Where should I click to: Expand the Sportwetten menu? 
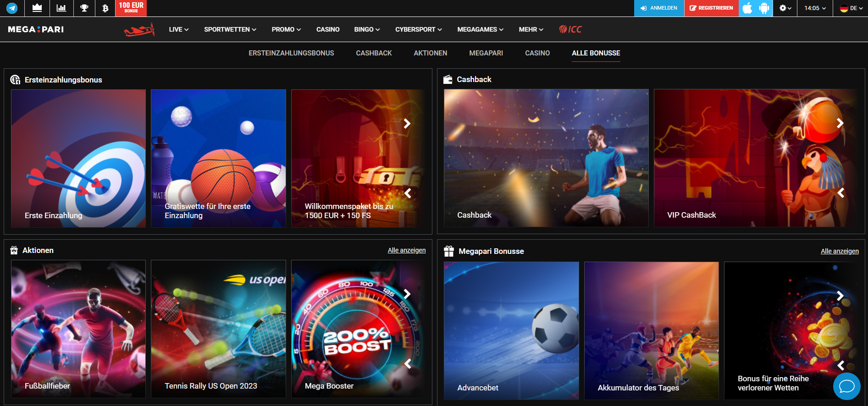(230, 29)
